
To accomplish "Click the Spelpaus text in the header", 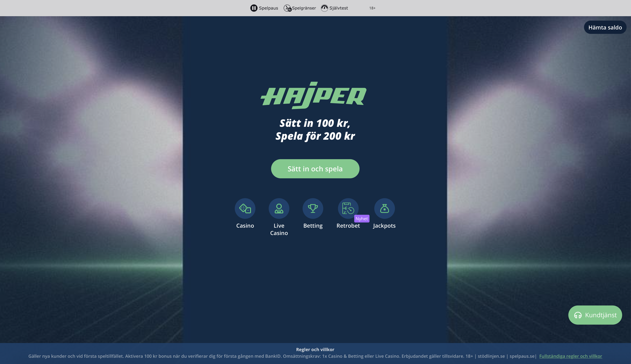I will [x=268, y=8].
